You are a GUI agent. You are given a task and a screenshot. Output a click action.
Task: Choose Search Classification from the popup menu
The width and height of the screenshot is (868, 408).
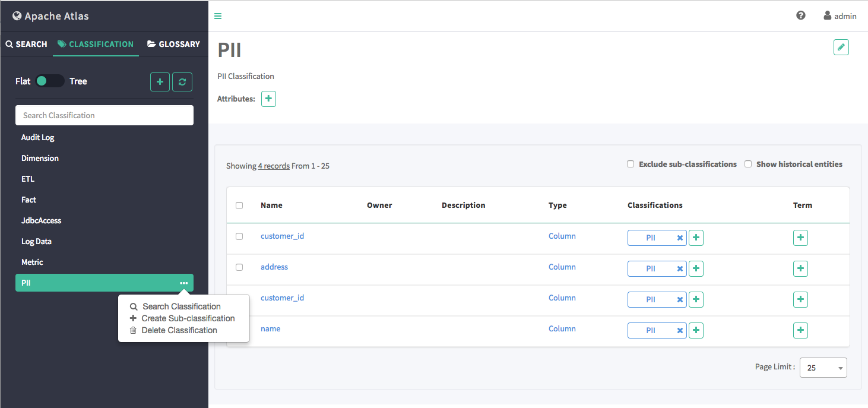pos(175,306)
